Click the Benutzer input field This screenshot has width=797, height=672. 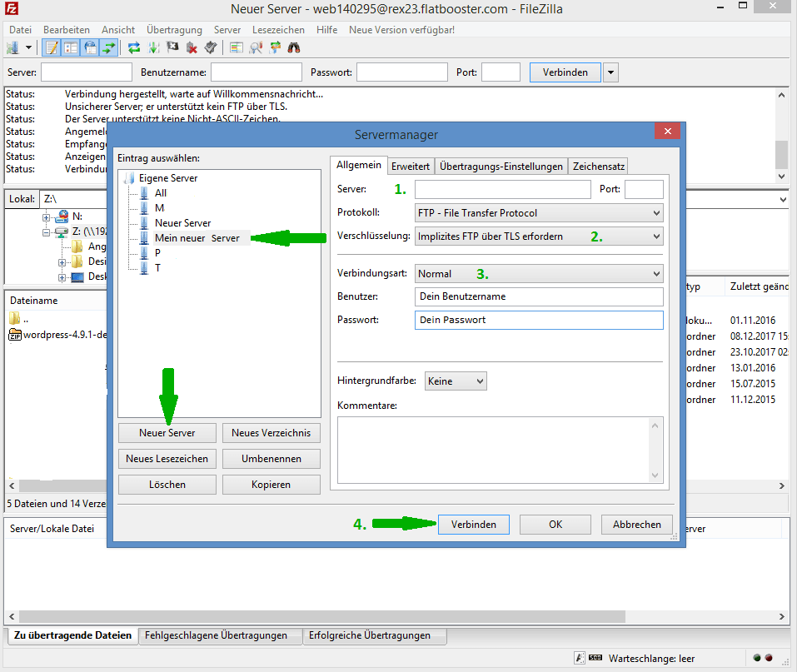coord(539,296)
